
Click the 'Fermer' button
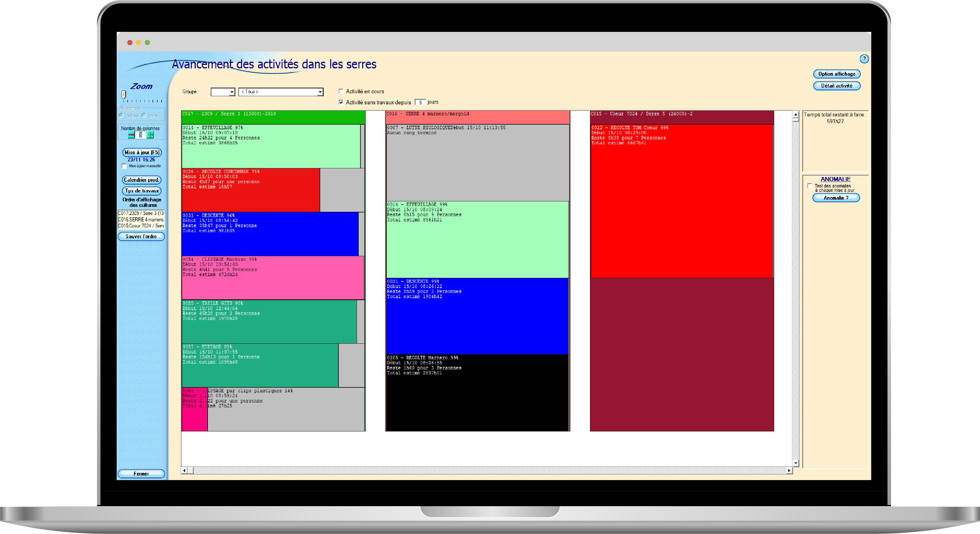[x=141, y=473]
